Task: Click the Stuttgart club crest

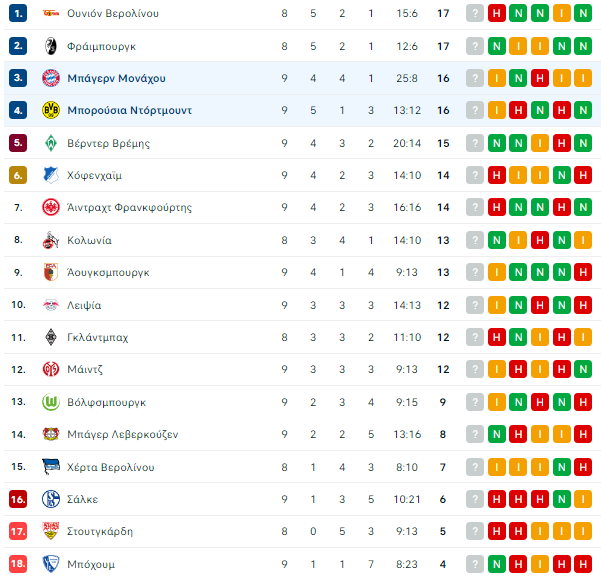Action: 51,531
